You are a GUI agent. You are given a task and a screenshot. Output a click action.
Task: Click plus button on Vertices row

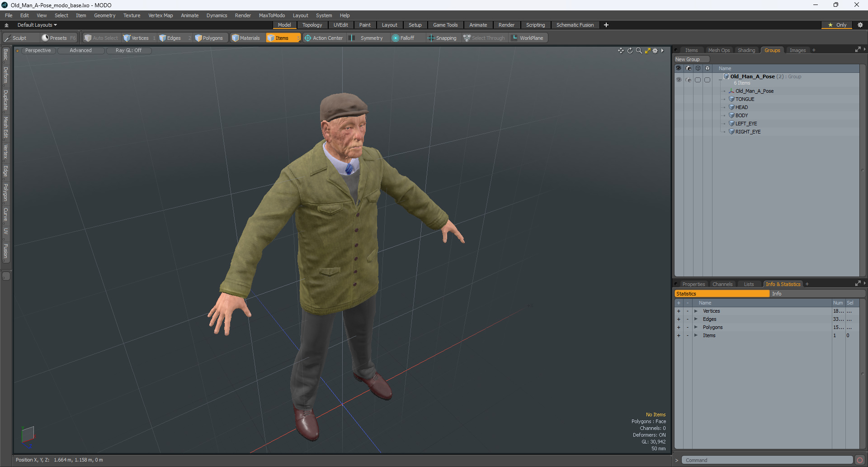coord(679,311)
